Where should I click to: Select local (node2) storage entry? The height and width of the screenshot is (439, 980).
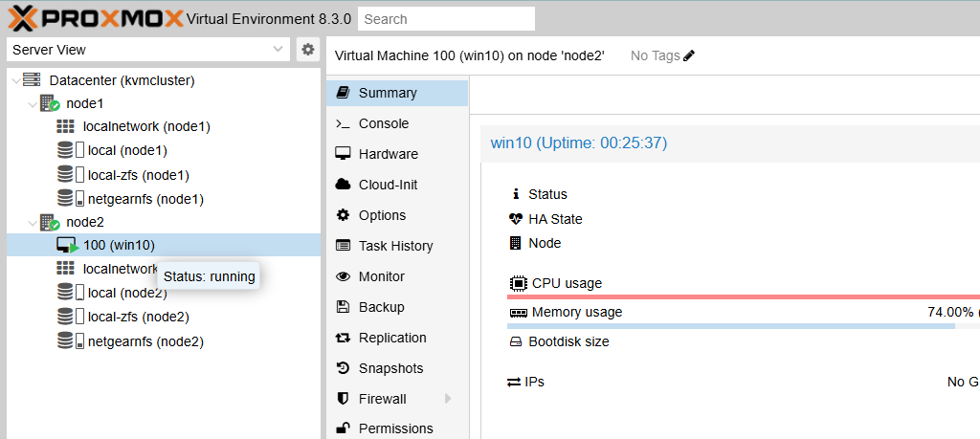click(x=127, y=293)
